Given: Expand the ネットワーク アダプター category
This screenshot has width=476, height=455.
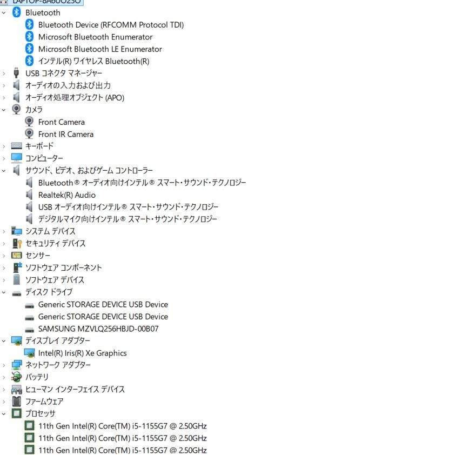Looking at the screenshot, I should [x=4, y=365].
